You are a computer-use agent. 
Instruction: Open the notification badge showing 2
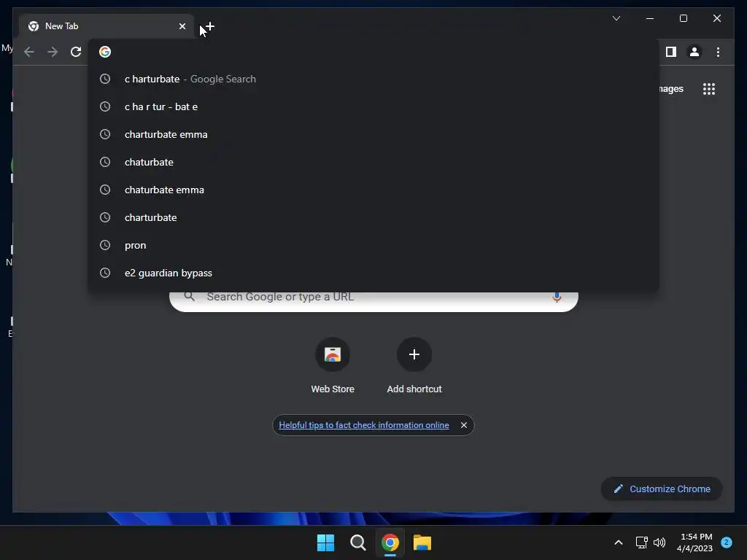pos(727,542)
